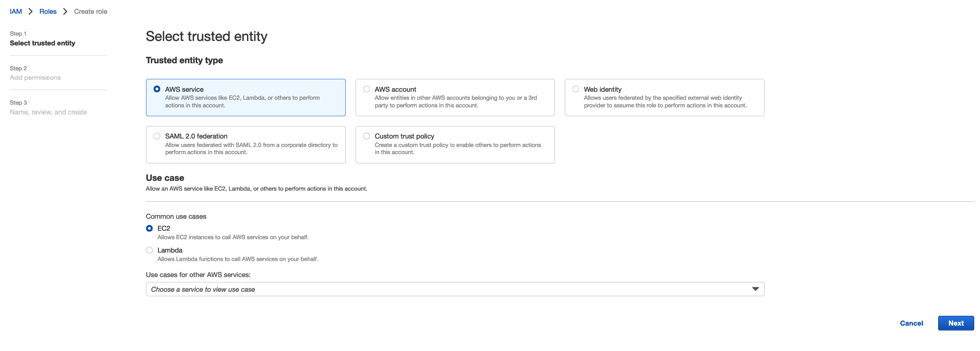The width and height of the screenshot is (980, 351).
Task: Choose AWS account trusted entity type
Action: click(367, 89)
